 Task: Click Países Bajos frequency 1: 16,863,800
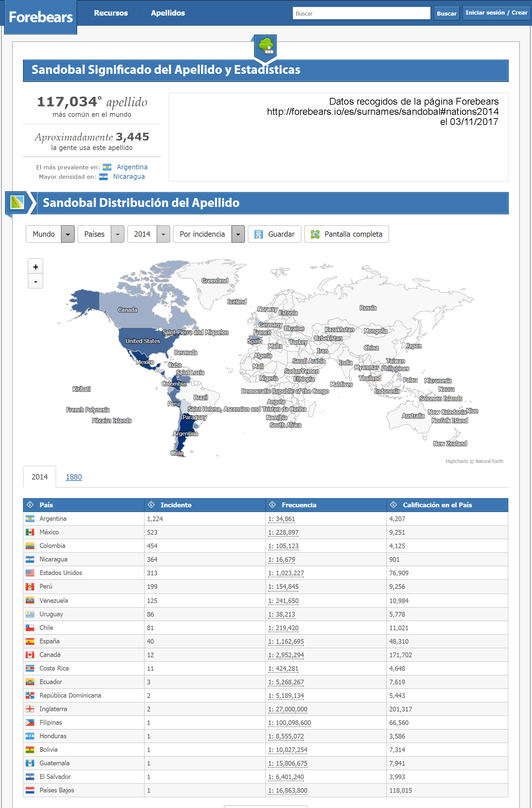[x=288, y=791]
